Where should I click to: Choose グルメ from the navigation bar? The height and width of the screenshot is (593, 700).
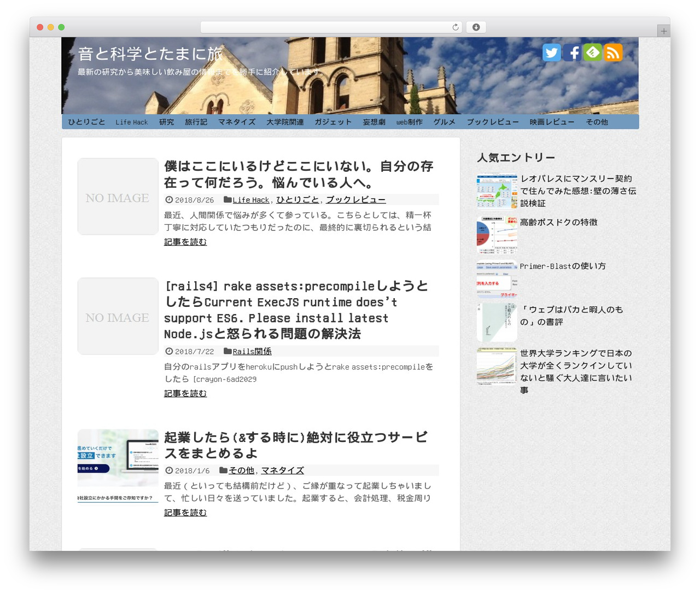445,122
